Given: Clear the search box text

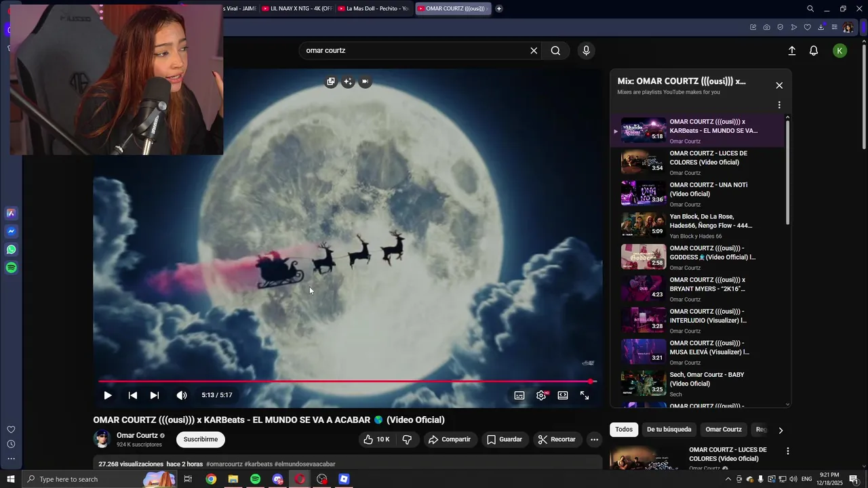Looking at the screenshot, I should pyautogui.click(x=534, y=50).
